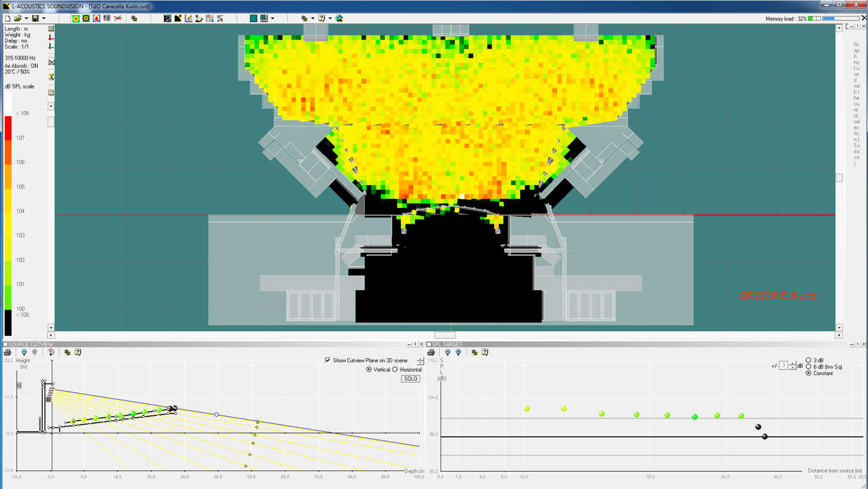Click the SOLO button in Source Cutview
Viewport: 868px width, 489px height.
click(410, 379)
